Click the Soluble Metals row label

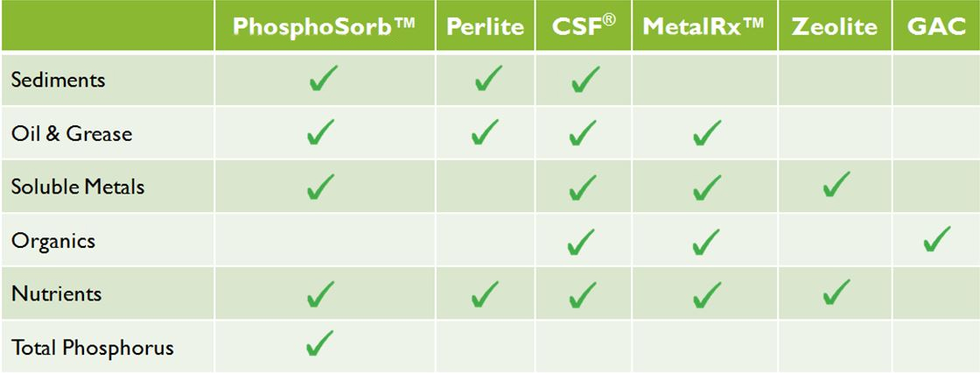78,187
